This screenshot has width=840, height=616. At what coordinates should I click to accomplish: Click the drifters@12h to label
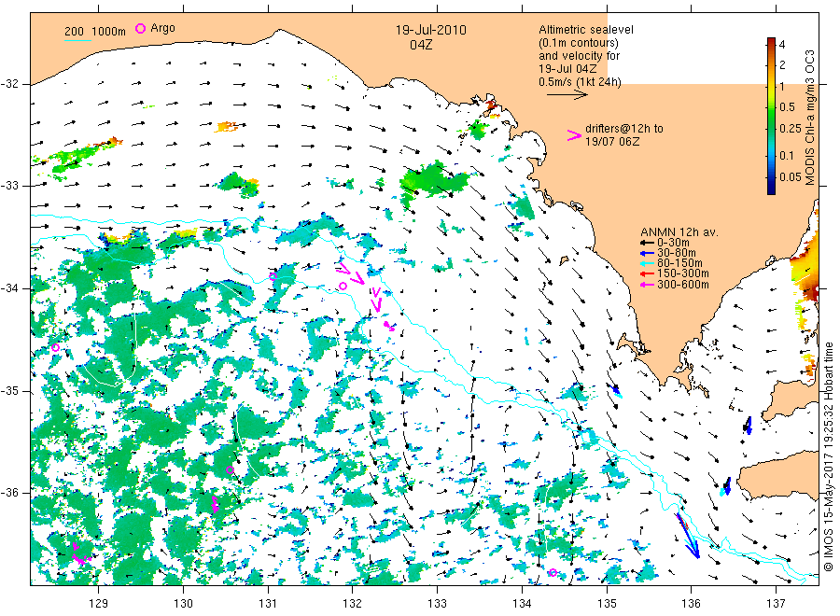point(624,129)
